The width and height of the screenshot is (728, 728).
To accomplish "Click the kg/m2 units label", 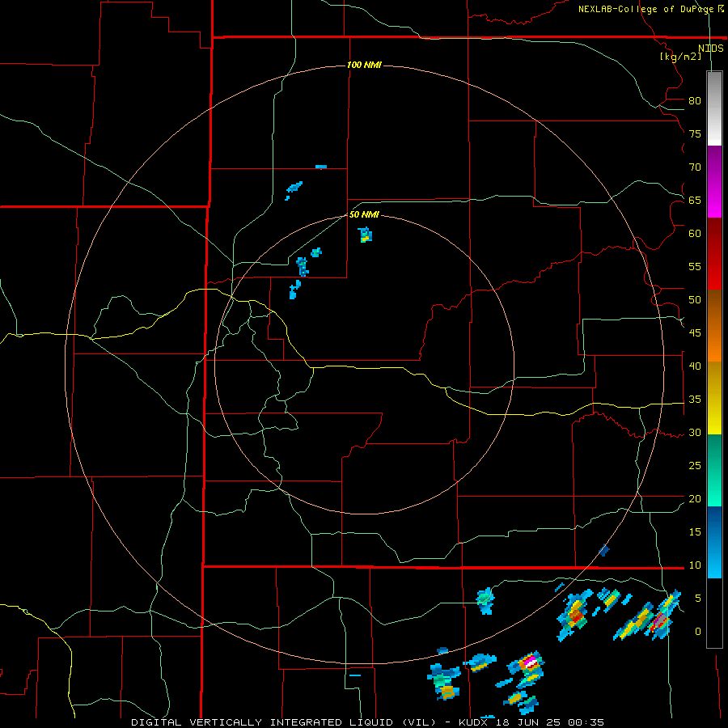I will tap(680, 57).
